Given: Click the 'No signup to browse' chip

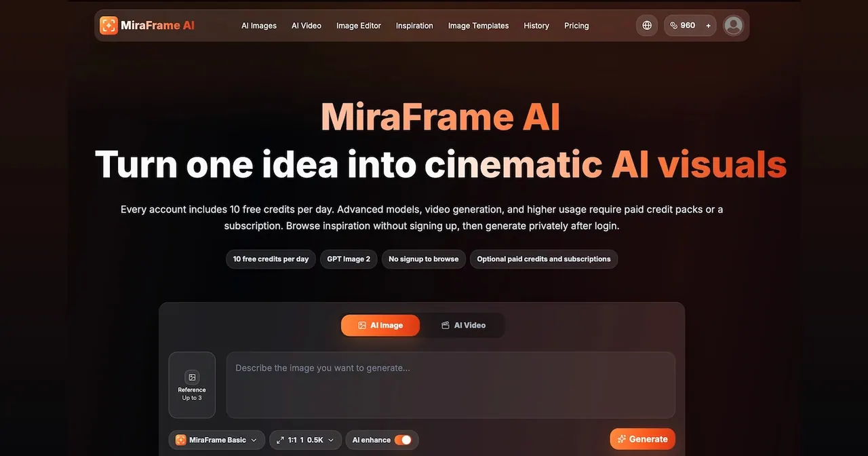Looking at the screenshot, I should click(423, 259).
